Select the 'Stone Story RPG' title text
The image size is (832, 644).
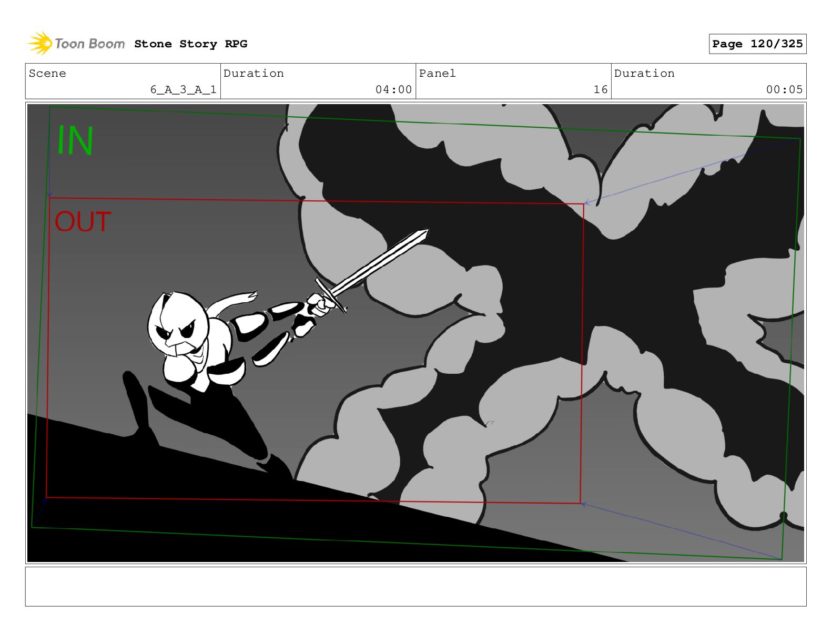191,44
